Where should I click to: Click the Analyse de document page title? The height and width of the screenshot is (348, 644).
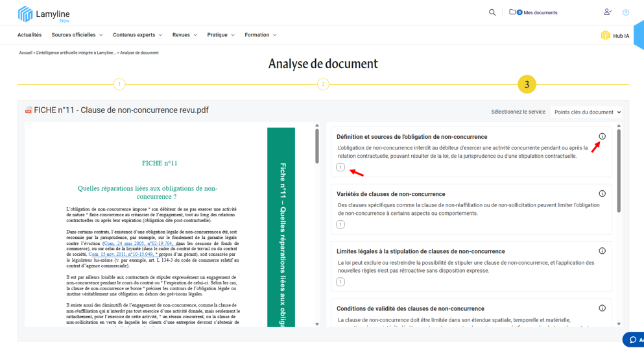click(x=323, y=64)
